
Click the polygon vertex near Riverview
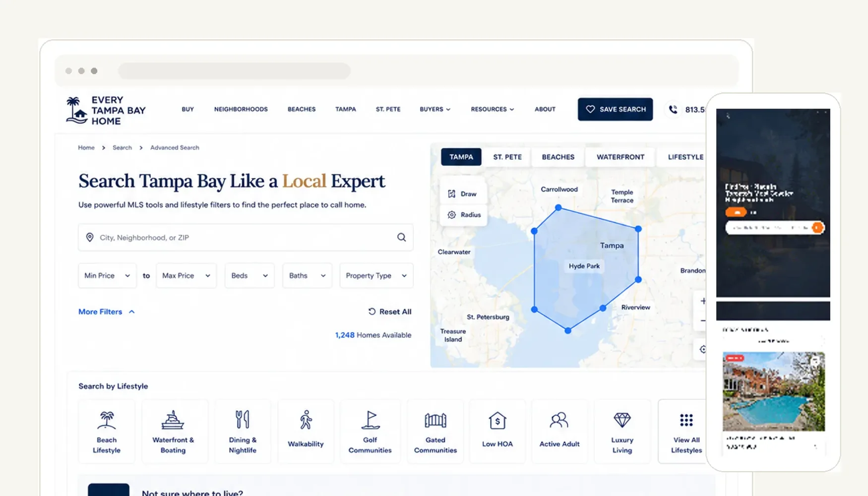[x=603, y=308]
